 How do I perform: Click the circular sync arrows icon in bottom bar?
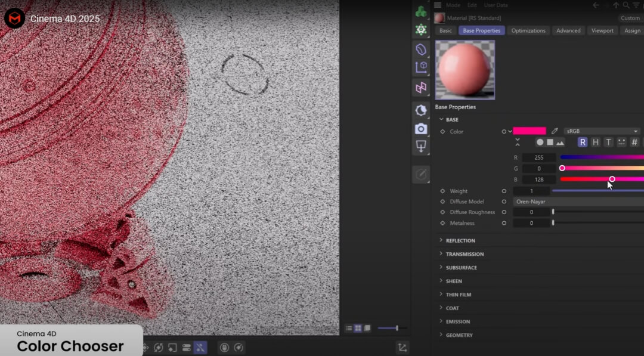(158, 348)
